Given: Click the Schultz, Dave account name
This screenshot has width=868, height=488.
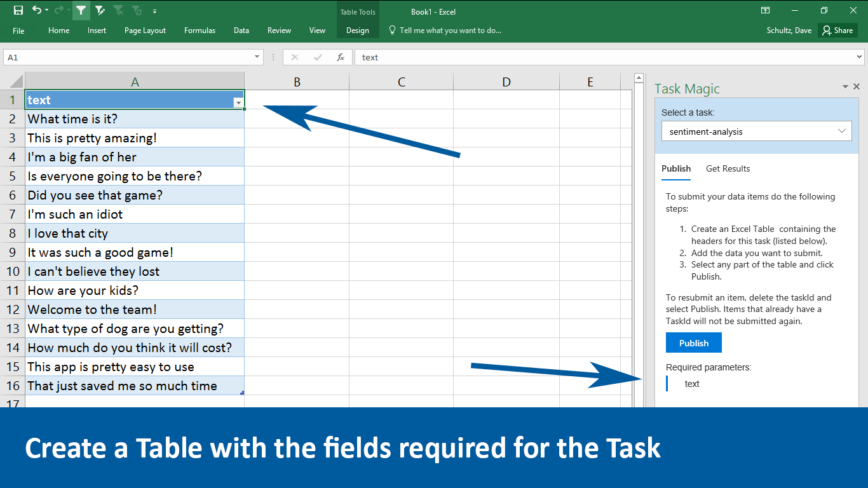Looking at the screenshot, I should (789, 30).
